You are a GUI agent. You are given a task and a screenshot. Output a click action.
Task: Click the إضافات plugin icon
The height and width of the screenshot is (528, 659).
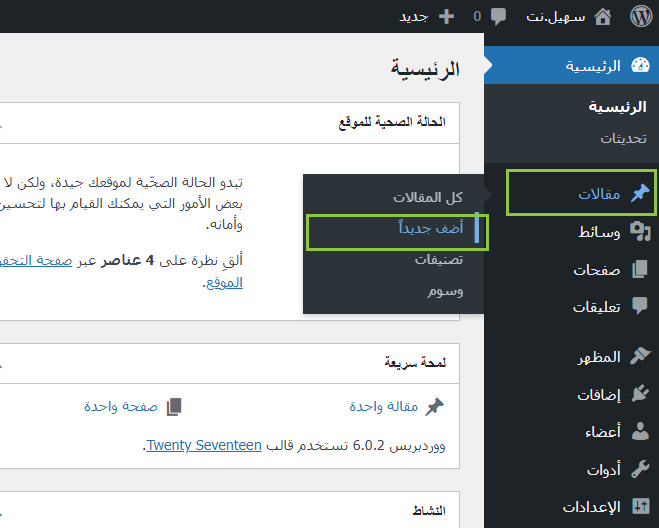640,395
